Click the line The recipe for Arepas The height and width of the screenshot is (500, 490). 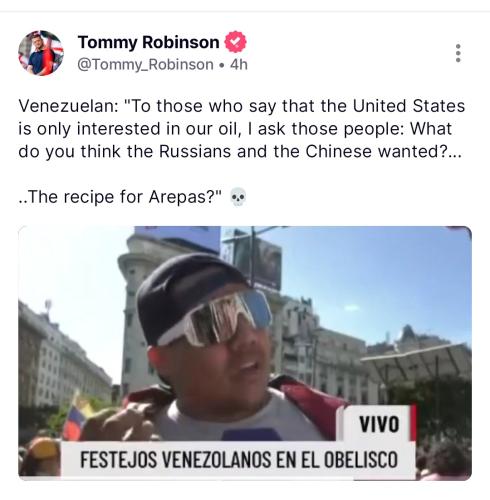(x=120, y=197)
